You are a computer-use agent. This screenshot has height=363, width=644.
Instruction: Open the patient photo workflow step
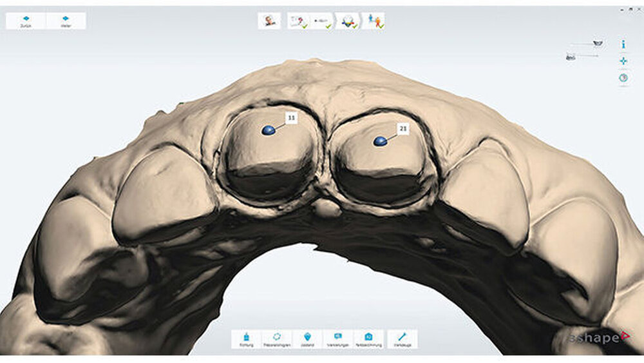[x=269, y=21]
